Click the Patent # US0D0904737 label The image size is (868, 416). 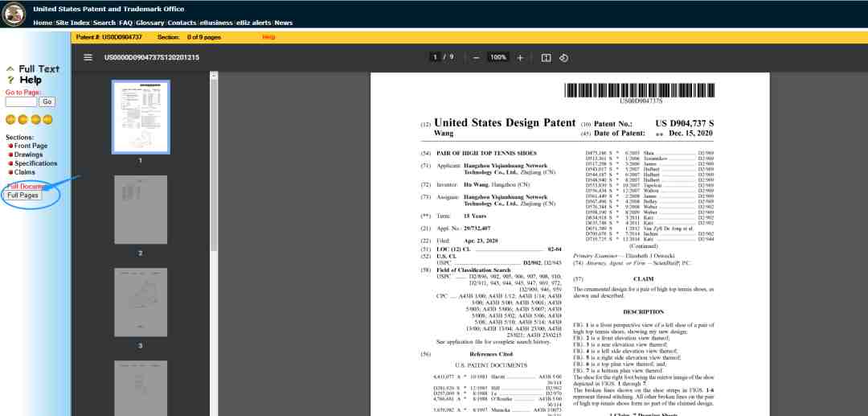click(109, 37)
